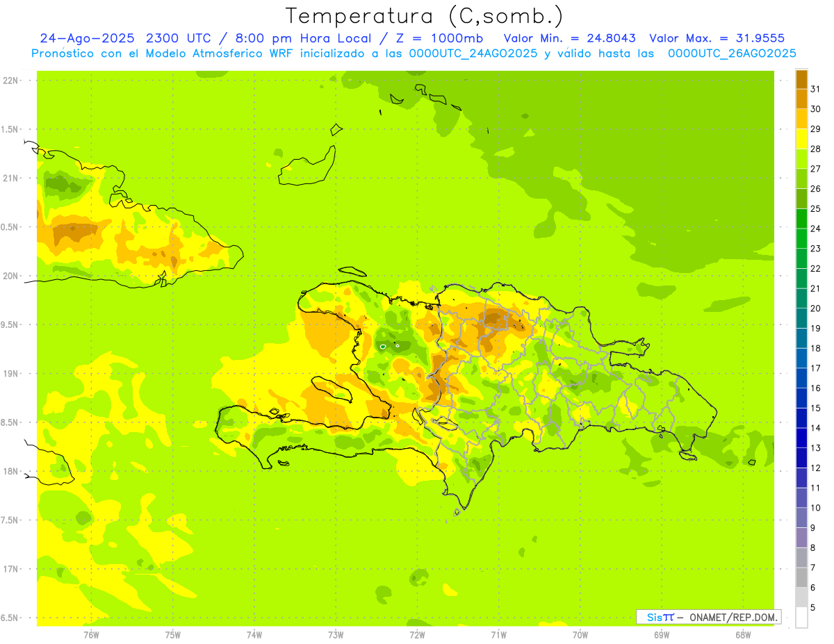Click the 'Temperatura (C,somb.)' title

[x=425, y=17]
